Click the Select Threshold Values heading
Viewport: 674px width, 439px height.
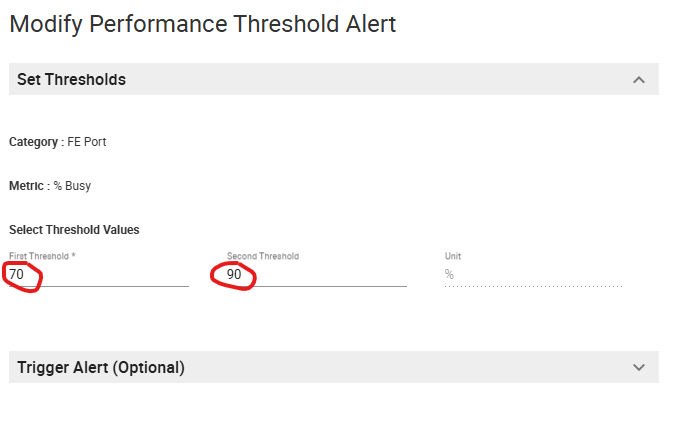click(x=74, y=230)
